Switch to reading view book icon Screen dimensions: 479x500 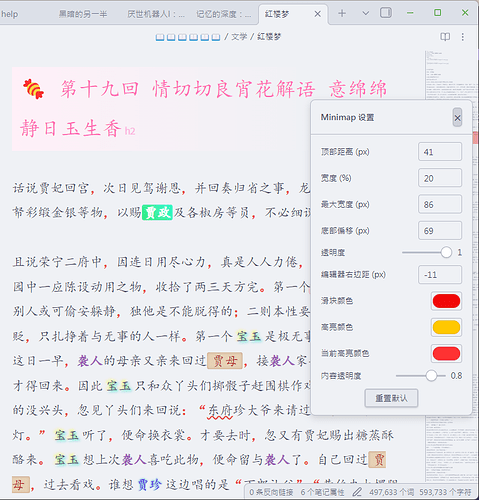(445, 37)
